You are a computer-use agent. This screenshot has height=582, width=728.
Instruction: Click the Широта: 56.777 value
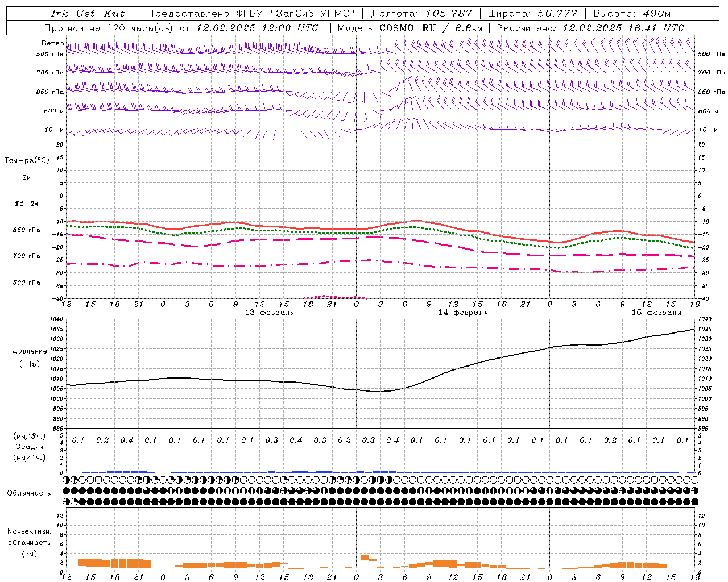pyautogui.click(x=533, y=14)
